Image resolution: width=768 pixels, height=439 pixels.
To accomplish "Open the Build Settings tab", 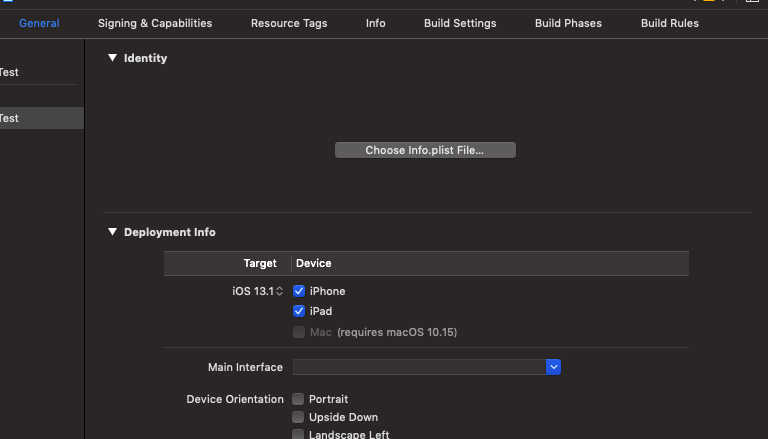I will point(460,23).
